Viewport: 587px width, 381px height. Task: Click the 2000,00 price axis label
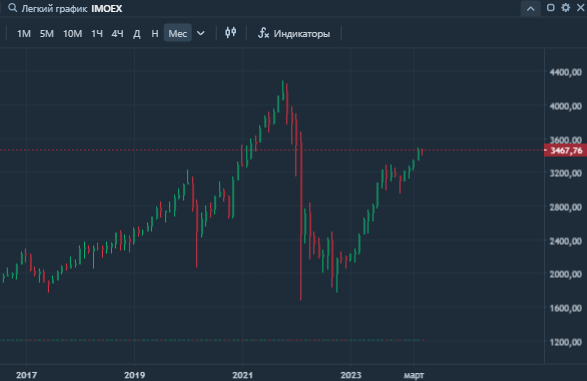pos(566,274)
